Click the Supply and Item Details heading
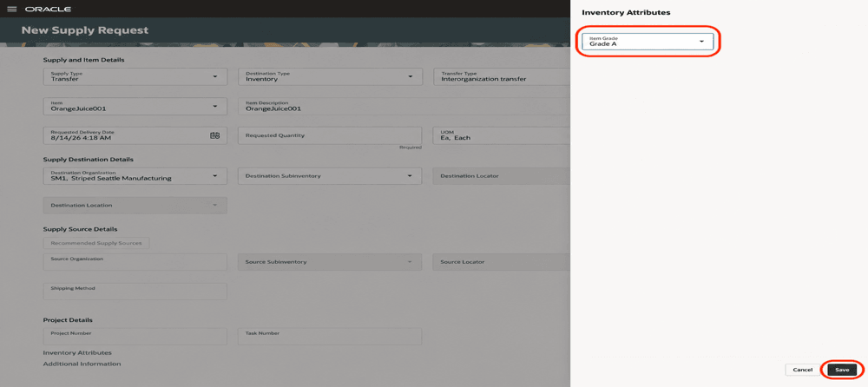The image size is (868, 387). point(83,60)
